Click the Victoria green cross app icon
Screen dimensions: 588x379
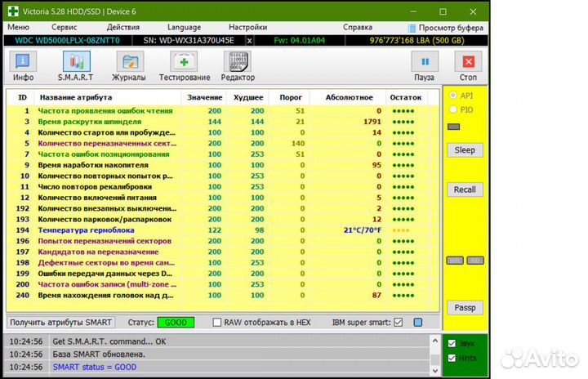(14, 11)
